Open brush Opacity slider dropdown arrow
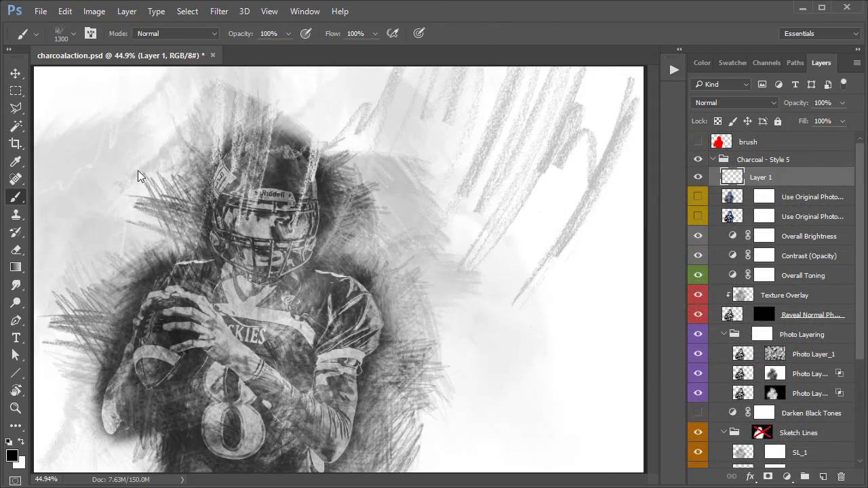The width and height of the screenshot is (868, 488). (x=288, y=34)
